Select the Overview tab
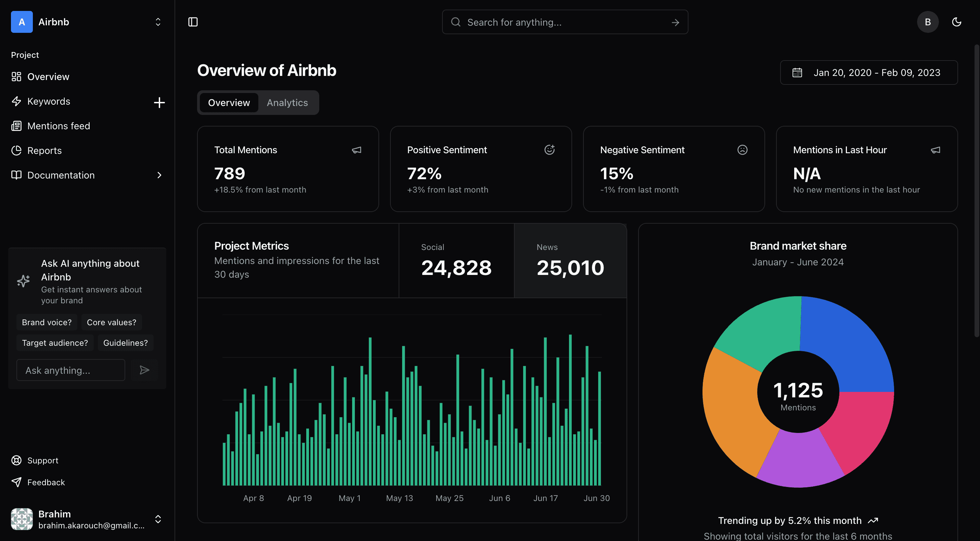980x541 pixels. 229,103
